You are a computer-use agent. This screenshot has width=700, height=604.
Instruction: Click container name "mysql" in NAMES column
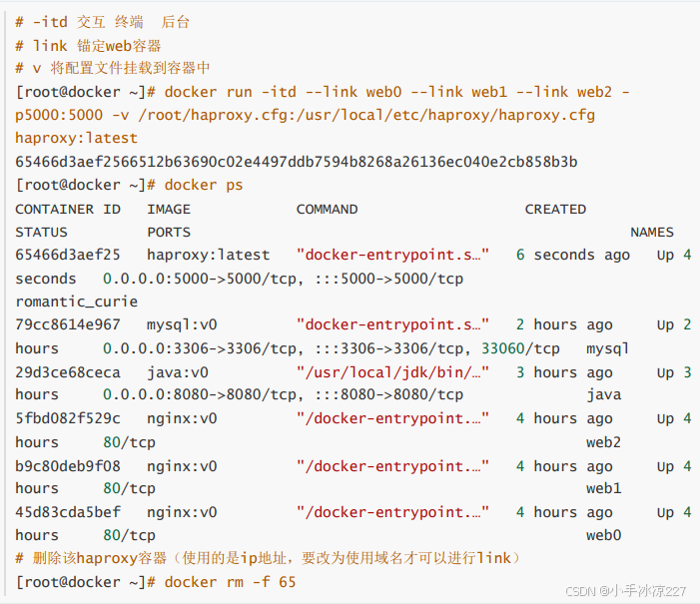608,348
